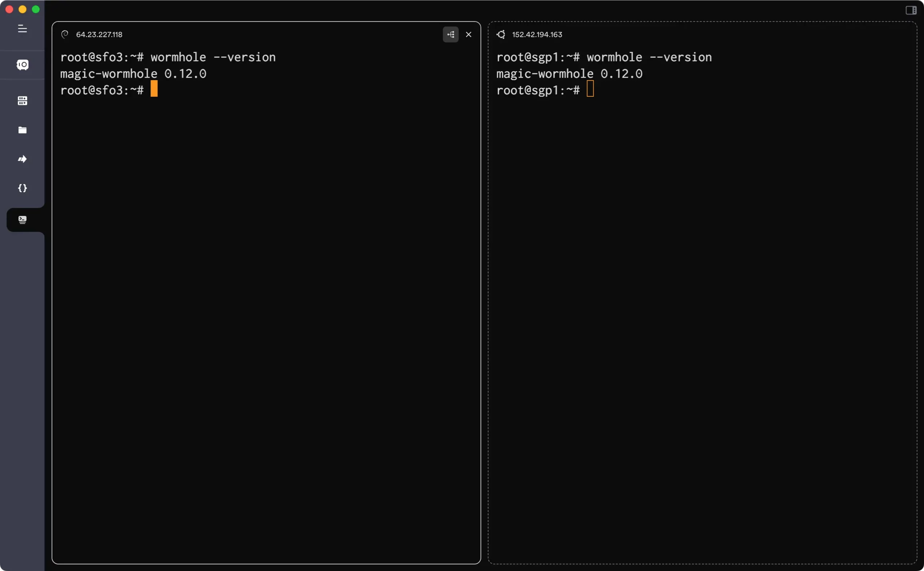The width and height of the screenshot is (924, 571).
Task: Click Ubuntu logo next to 152.42.194.163
Action: click(x=501, y=34)
